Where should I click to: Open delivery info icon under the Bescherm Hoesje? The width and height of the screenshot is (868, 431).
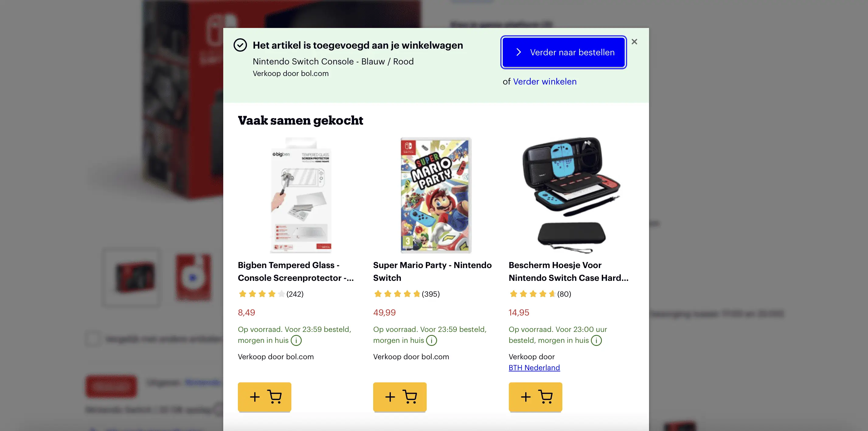click(x=596, y=340)
